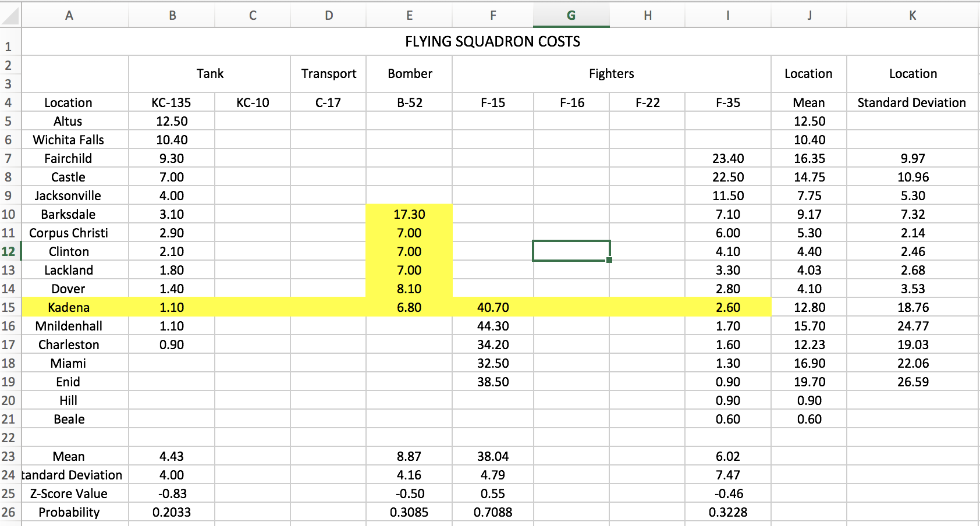This screenshot has width=980, height=526.
Task: Click the 0.7088 probability value
Action: tap(493, 512)
